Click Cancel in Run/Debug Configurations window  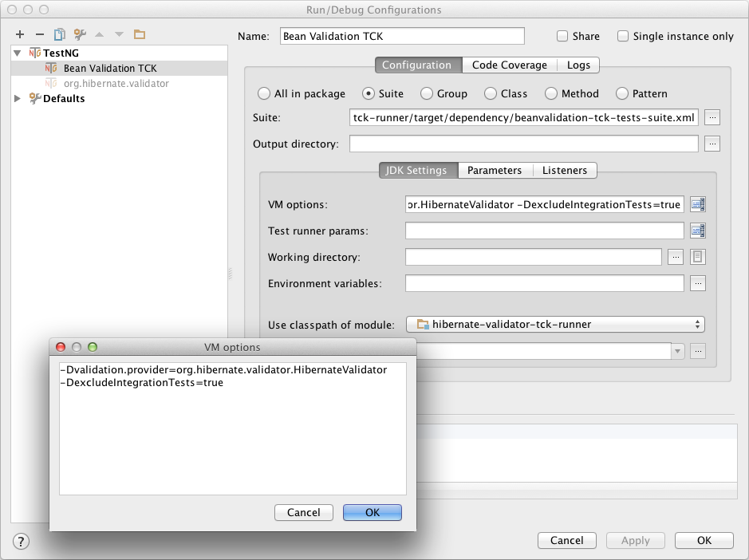coord(567,540)
